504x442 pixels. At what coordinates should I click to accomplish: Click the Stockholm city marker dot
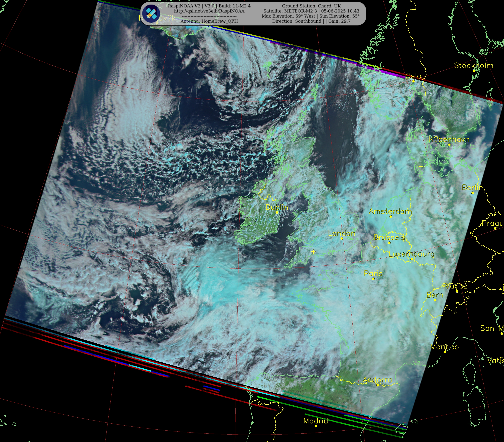474,71
